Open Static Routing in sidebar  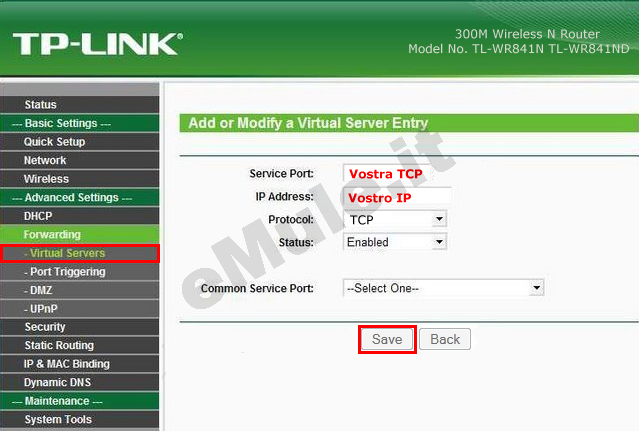point(80,345)
